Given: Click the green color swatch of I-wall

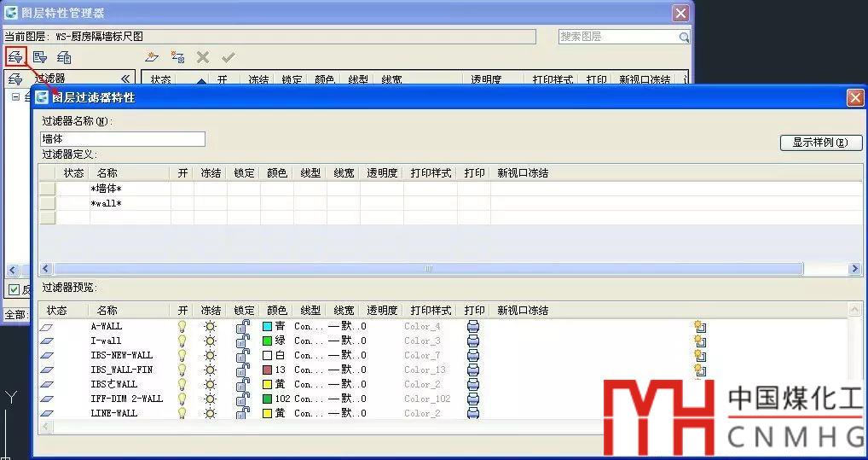Looking at the screenshot, I should [268, 341].
